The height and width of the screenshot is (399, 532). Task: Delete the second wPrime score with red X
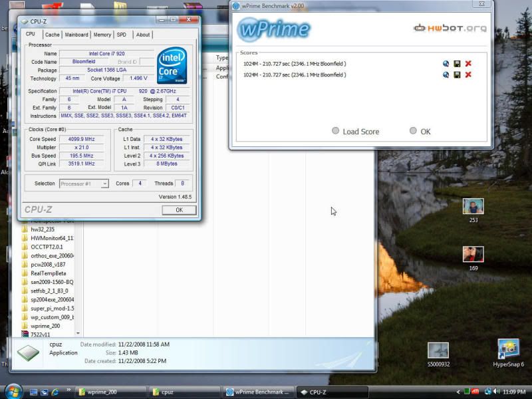point(468,74)
